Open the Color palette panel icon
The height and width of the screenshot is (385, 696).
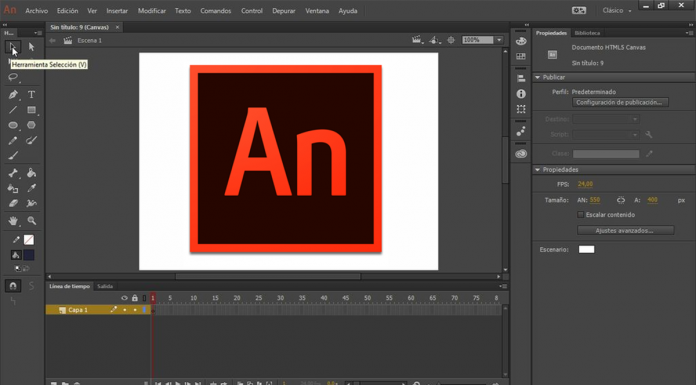[x=521, y=41]
